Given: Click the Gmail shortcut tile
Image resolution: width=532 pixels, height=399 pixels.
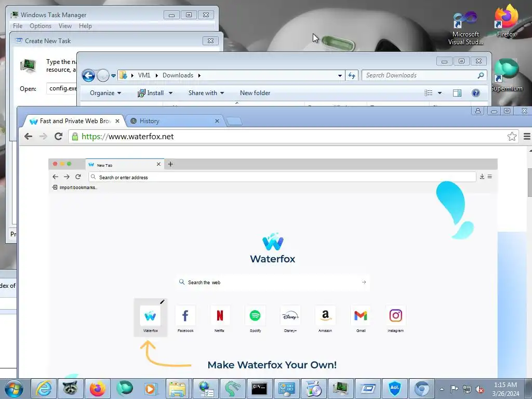Looking at the screenshot, I should (x=361, y=318).
